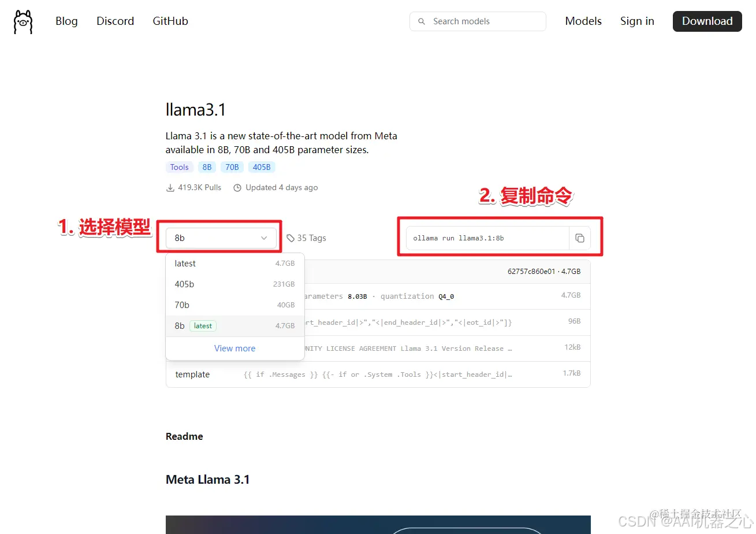Select the 70b 40GB model
Image resolution: width=756 pixels, height=534 pixels.
coord(234,305)
